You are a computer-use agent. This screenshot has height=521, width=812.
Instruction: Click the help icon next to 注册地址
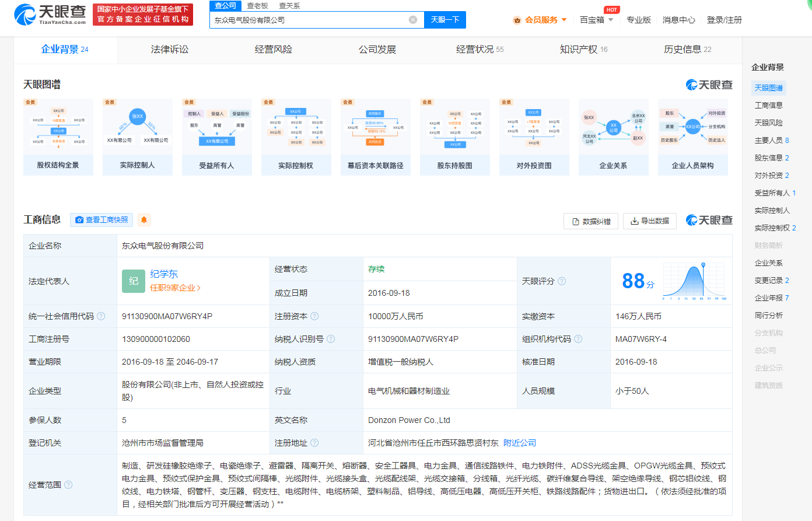[x=314, y=443]
